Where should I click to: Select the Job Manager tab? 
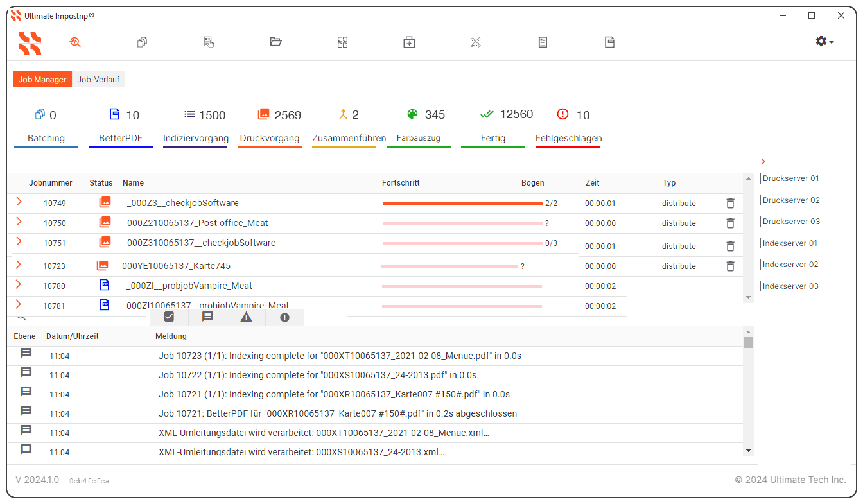point(42,79)
